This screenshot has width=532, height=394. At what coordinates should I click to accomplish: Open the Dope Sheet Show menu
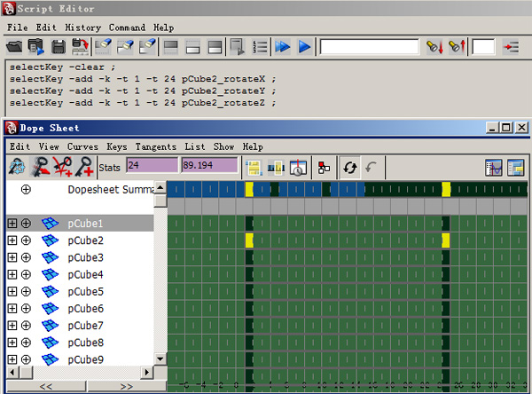223,146
